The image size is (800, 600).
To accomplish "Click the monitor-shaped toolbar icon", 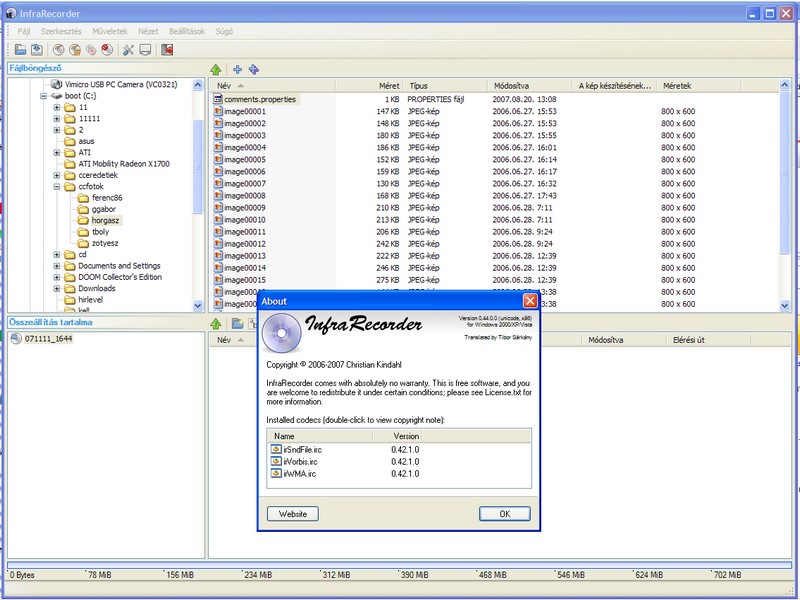I will tap(145, 49).
